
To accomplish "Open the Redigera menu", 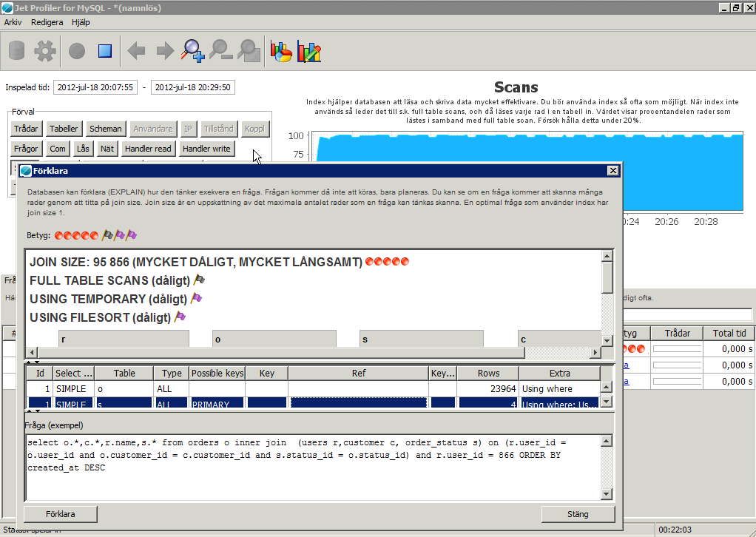I will pos(47,22).
